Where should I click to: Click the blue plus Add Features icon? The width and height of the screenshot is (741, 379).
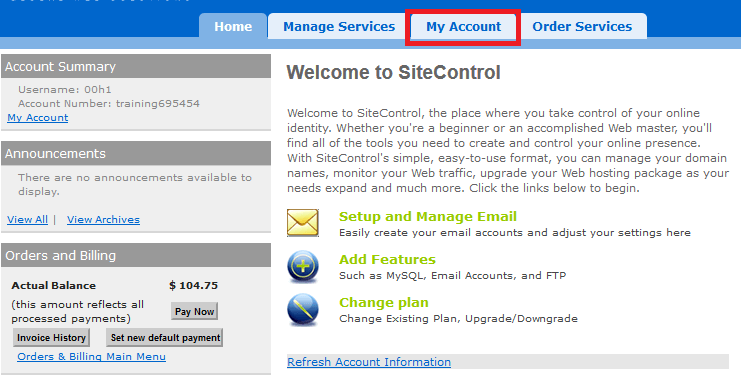(x=302, y=267)
